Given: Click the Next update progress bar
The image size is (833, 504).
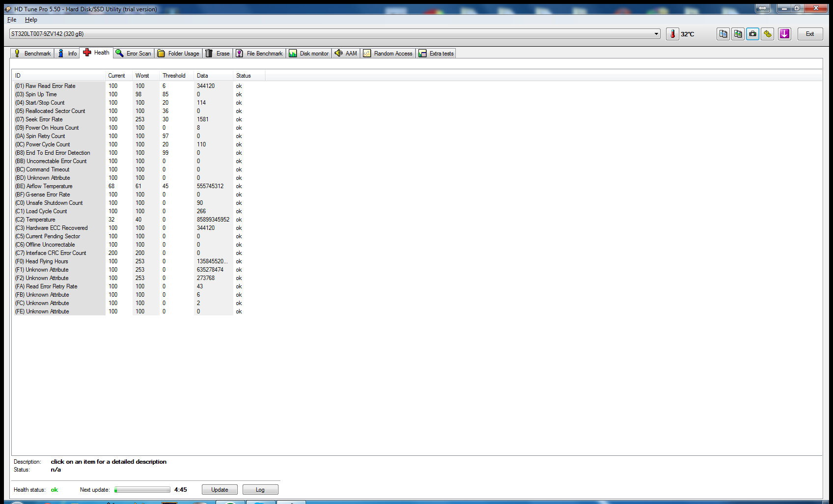Looking at the screenshot, I should (x=142, y=490).
